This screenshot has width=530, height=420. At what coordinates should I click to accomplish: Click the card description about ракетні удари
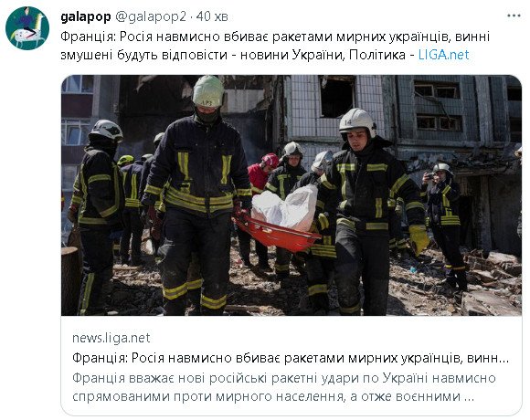point(284,387)
